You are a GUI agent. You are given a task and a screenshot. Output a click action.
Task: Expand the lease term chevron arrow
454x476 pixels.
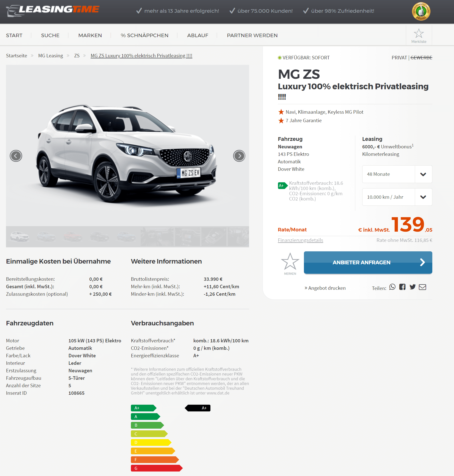pyautogui.click(x=423, y=174)
